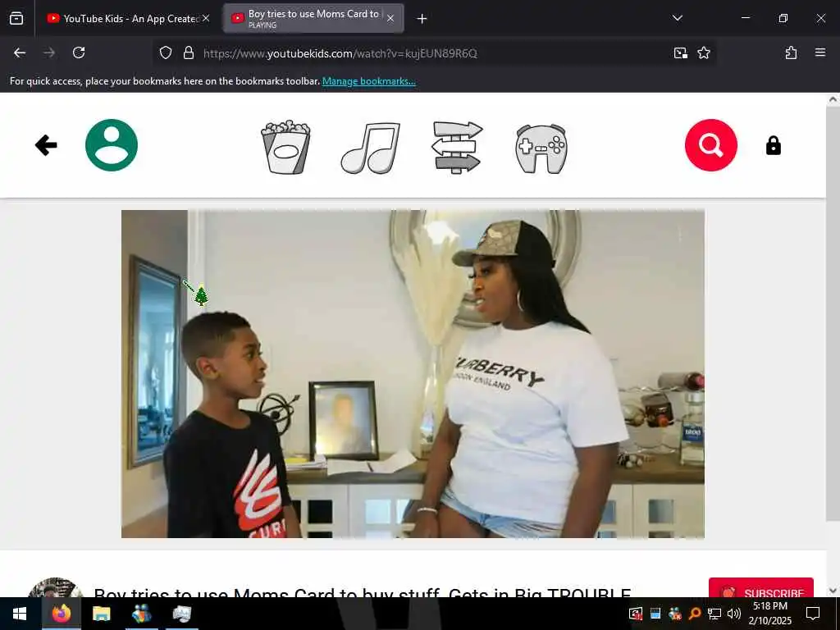
Task: Open the network tray icon
Action: (x=714, y=614)
